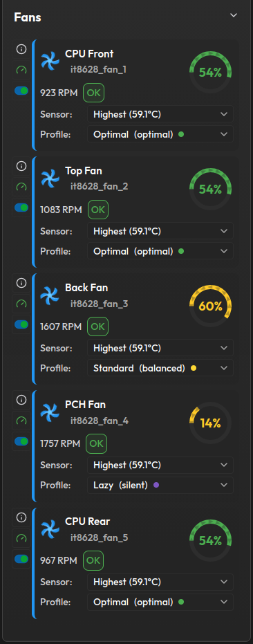Image resolution: width=253 pixels, height=644 pixels.
Task: Open the Profile dropdown for CPU Front
Action: coord(160,134)
